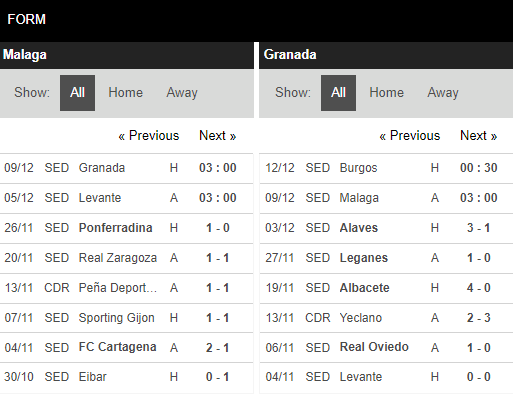Open Malaga vs Ponferradina 1-0 result

pyautogui.click(x=127, y=228)
